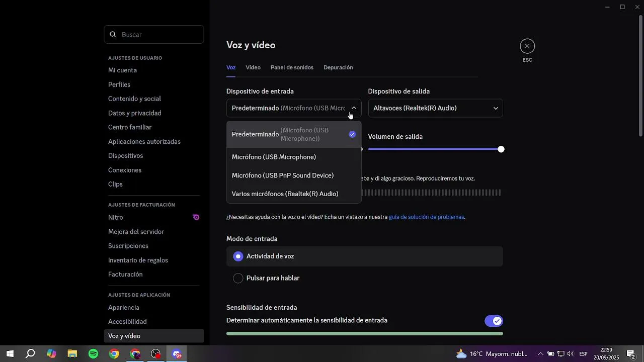Open the Panel de sonidos tab
This screenshot has height=362, width=644.
tap(292, 67)
